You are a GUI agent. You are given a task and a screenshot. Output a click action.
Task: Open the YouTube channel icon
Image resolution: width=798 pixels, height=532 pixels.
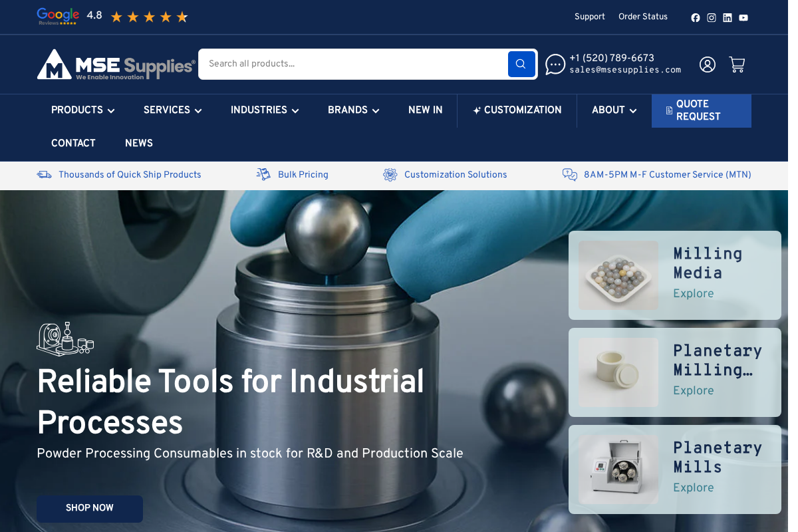pyautogui.click(x=743, y=17)
